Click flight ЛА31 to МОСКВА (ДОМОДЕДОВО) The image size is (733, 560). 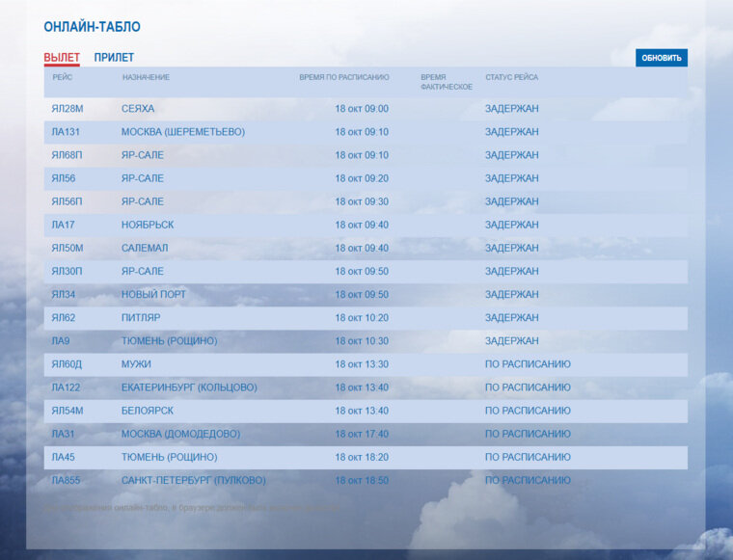[366, 434]
